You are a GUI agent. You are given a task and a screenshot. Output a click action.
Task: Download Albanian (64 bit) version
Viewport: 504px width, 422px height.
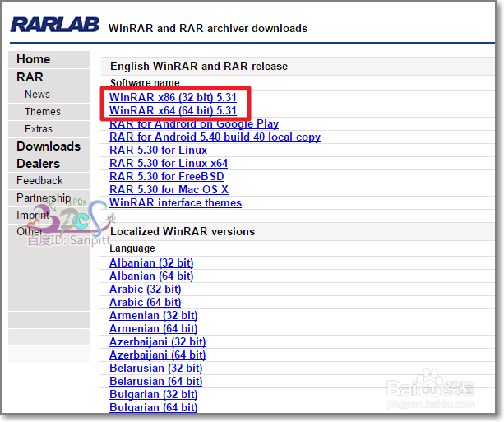(x=151, y=276)
